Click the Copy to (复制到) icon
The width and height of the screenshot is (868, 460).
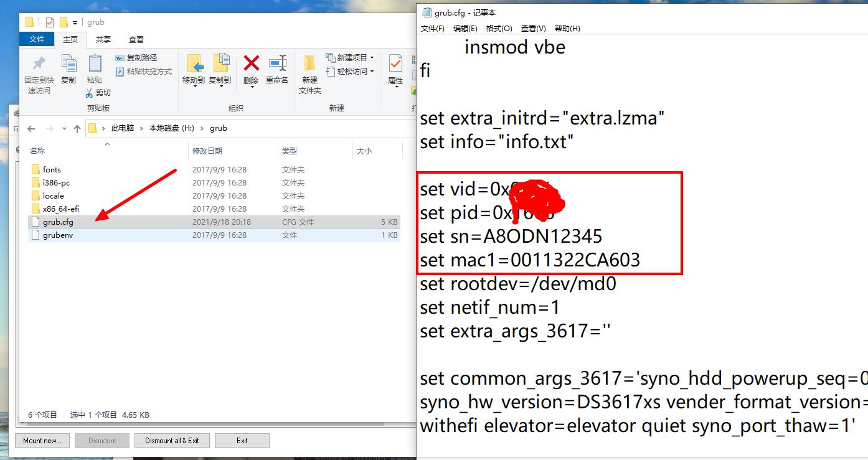220,63
